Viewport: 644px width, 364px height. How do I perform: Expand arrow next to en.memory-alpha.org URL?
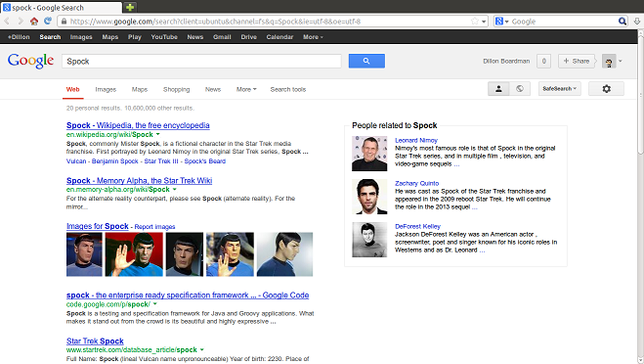pos(175,190)
